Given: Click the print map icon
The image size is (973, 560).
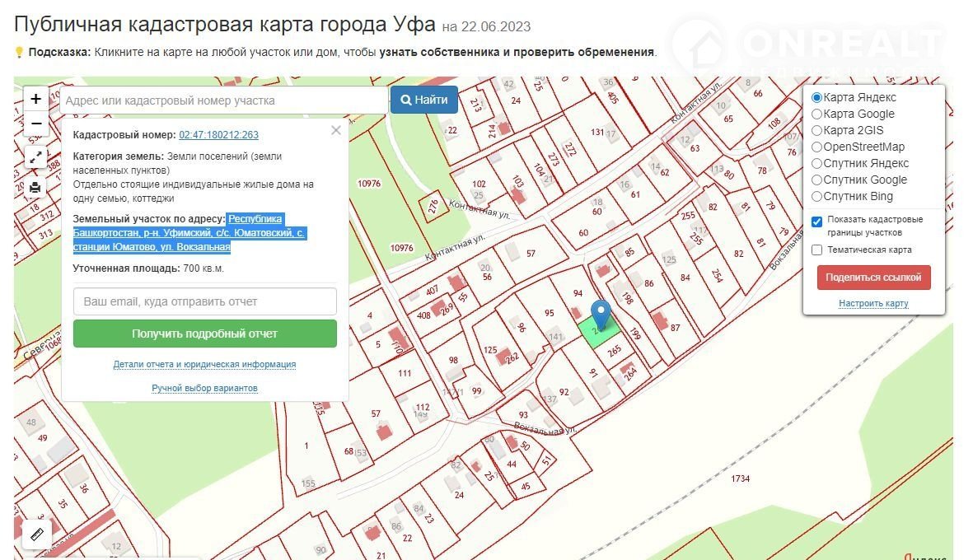Looking at the screenshot, I should (x=35, y=187).
